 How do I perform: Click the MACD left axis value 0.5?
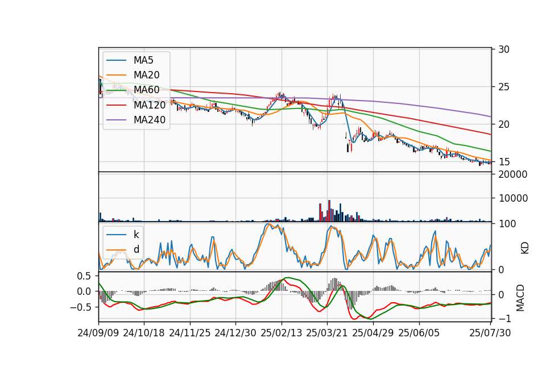(x=84, y=276)
